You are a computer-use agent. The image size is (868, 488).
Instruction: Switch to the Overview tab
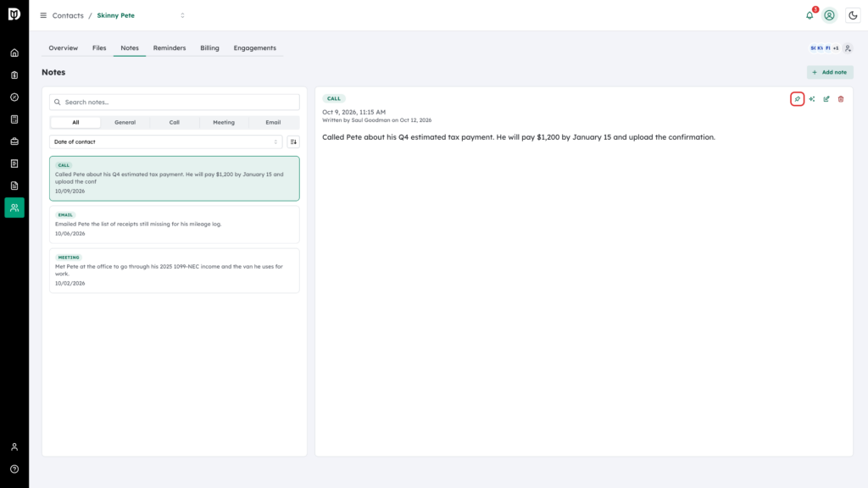pyautogui.click(x=63, y=48)
